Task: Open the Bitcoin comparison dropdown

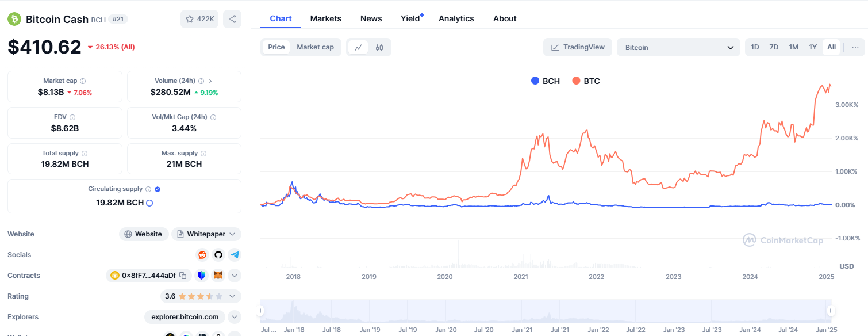Action: coord(678,47)
